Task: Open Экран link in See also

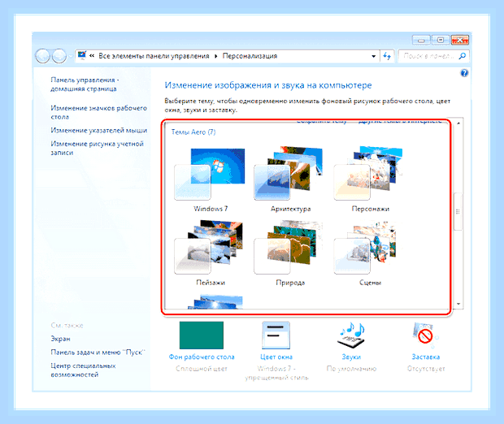Action: coord(60,339)
